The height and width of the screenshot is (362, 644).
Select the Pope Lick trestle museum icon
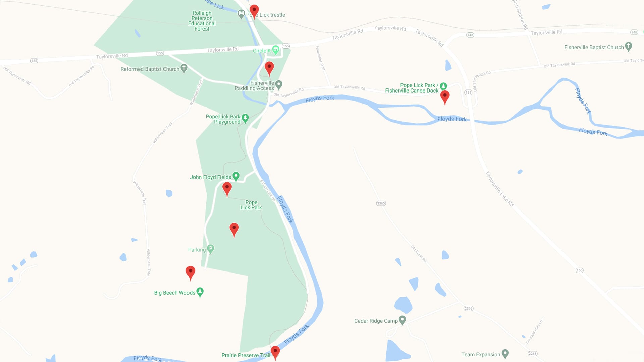tap(241, 14)
